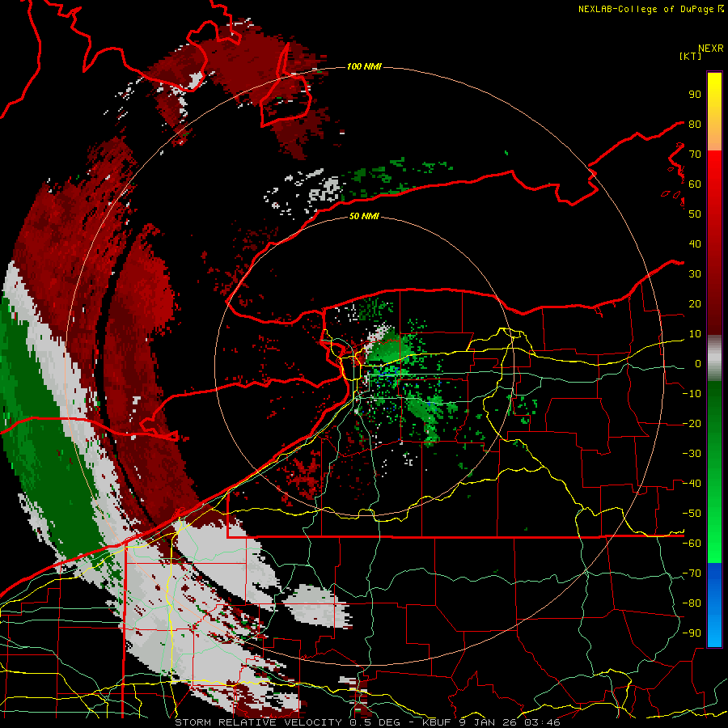Click the 50 value on velocity scale

coord(695,214)
